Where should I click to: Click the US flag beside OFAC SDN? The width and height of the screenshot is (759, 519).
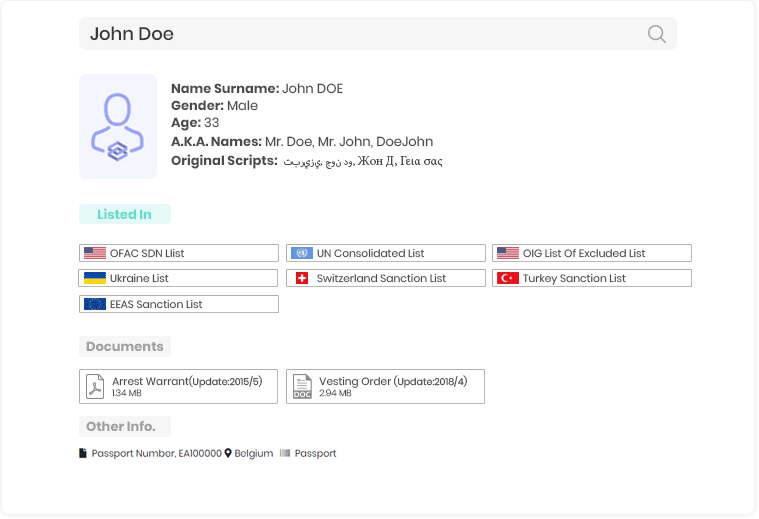click(x=94, y=253)
